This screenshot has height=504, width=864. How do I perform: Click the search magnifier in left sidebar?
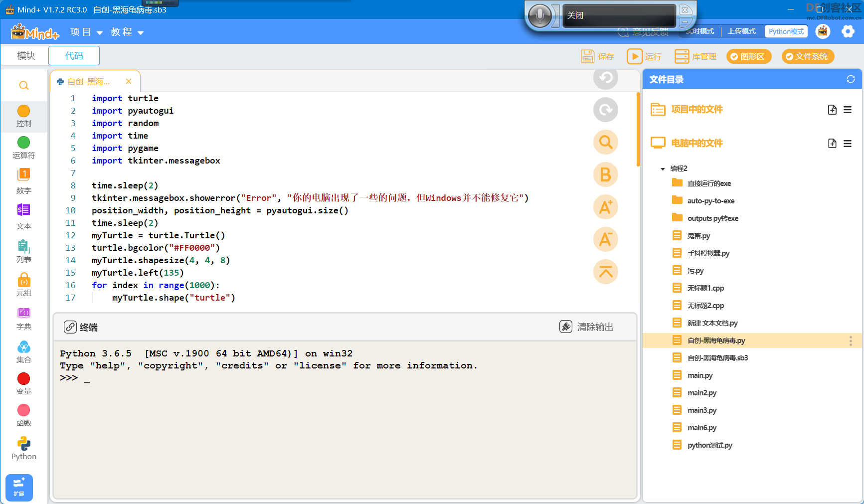pyautogui.click(x=23, y=85)
